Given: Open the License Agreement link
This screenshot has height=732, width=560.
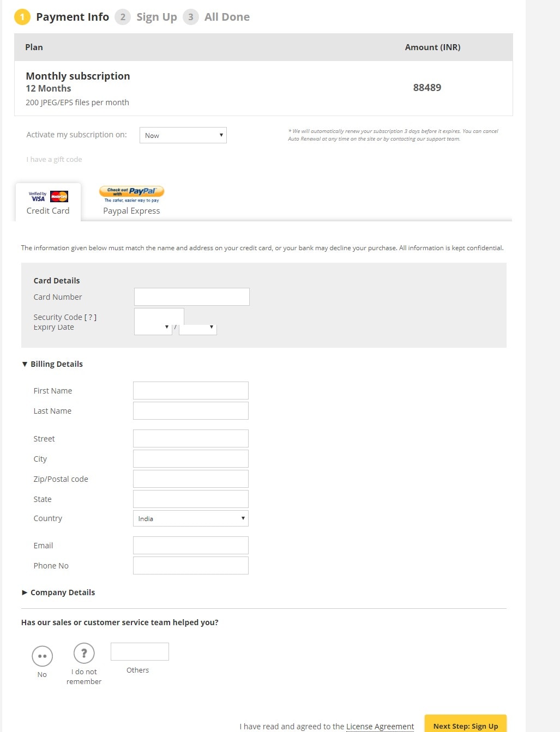Looking at the screenshot, I should (x=380, y=727).
